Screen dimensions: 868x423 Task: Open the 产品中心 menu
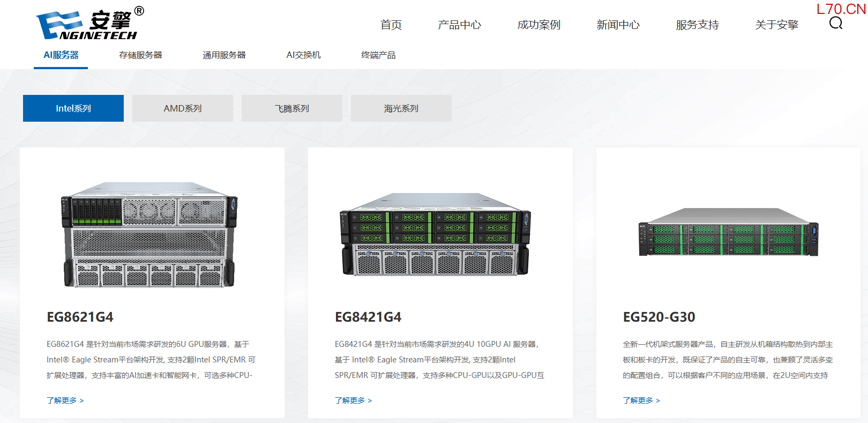coord(459,25)
